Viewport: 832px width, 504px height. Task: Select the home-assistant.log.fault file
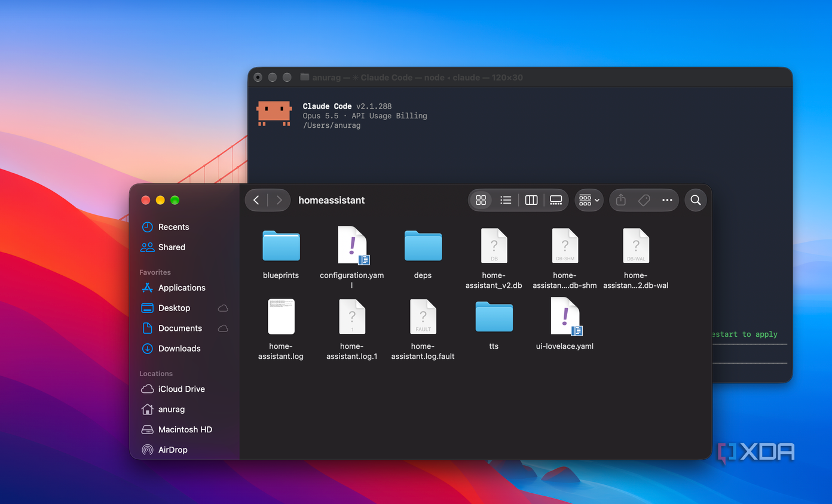pos(423,316)
